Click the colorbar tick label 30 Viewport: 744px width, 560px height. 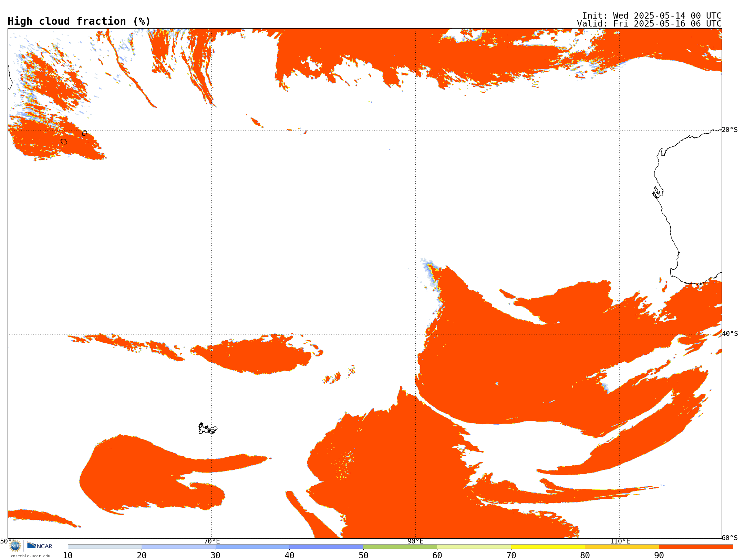(216, 556)
